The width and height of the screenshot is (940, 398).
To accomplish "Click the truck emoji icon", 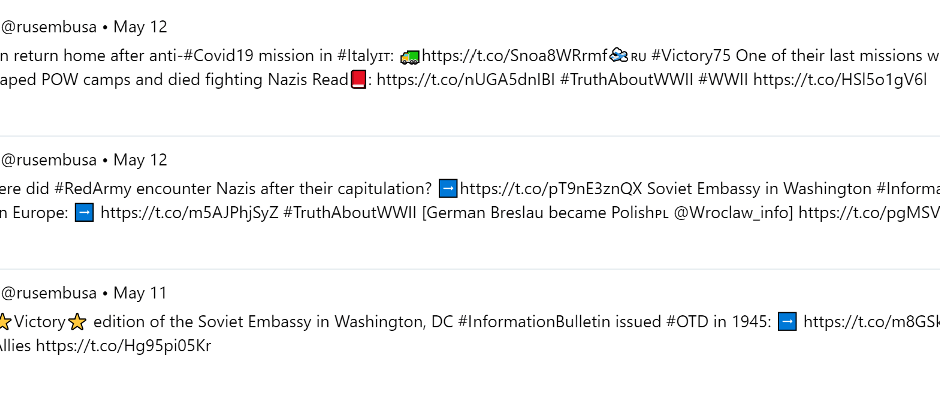I will point(410,56).
